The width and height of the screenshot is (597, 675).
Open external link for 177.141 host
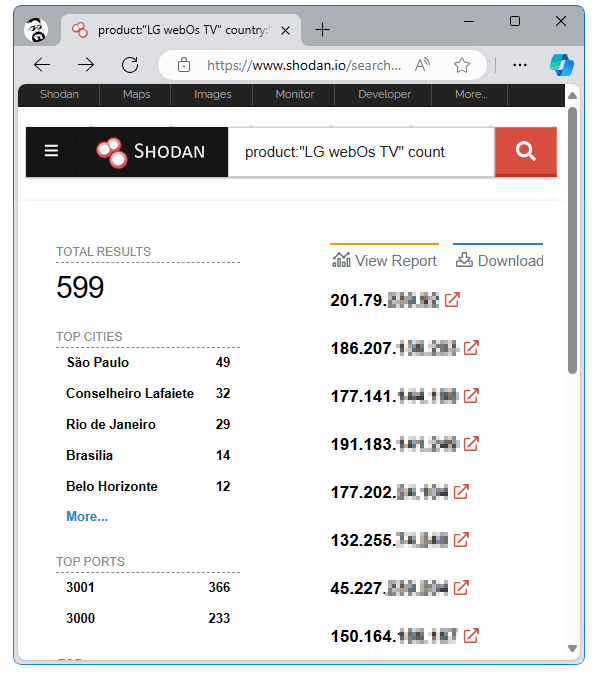click(x=471, y=395)
